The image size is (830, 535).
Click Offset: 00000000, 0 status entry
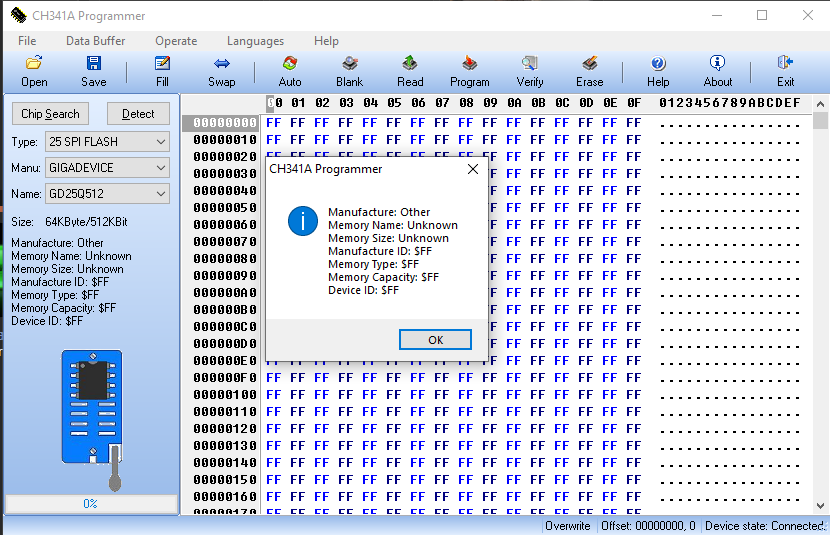tap(648, 526)
